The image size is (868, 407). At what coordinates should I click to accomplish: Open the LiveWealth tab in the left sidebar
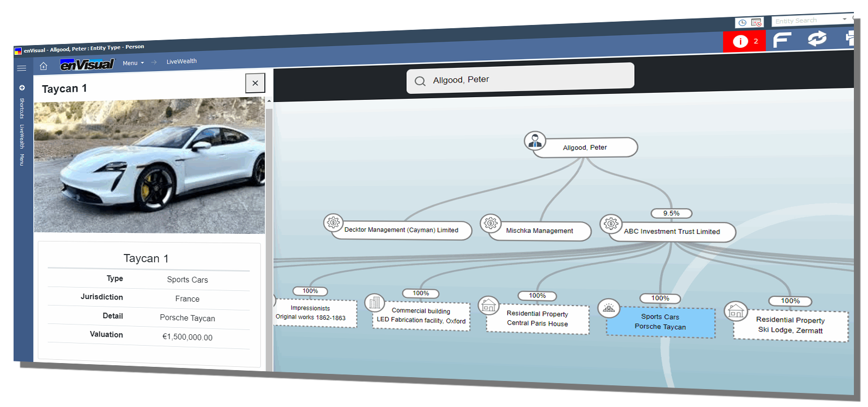tap(22, 137)
